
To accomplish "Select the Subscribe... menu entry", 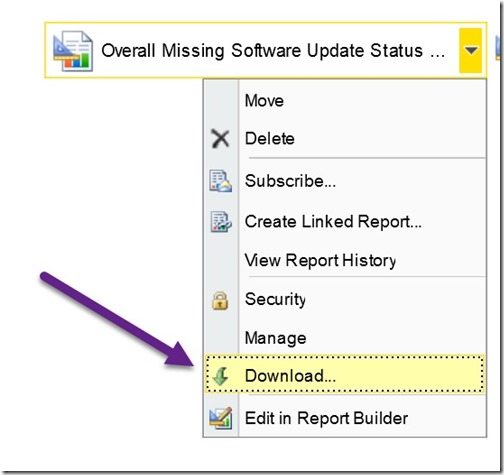I will pos(290,181).
